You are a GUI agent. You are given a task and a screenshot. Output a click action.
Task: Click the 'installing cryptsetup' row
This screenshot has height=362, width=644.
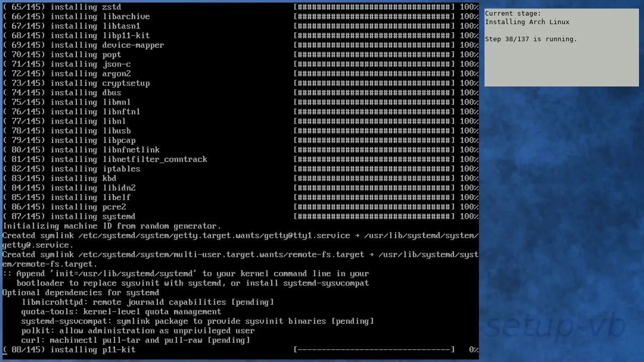click(x=240, y=83)
